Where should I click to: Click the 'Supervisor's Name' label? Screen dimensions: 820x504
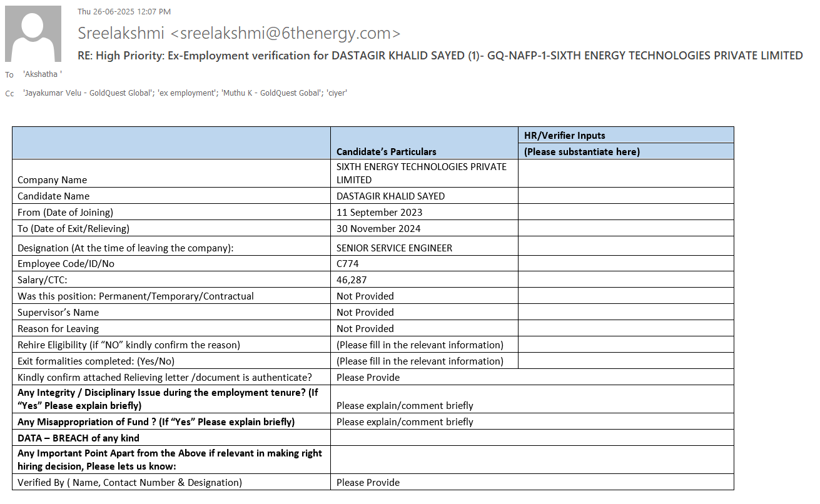coord(58,313)
